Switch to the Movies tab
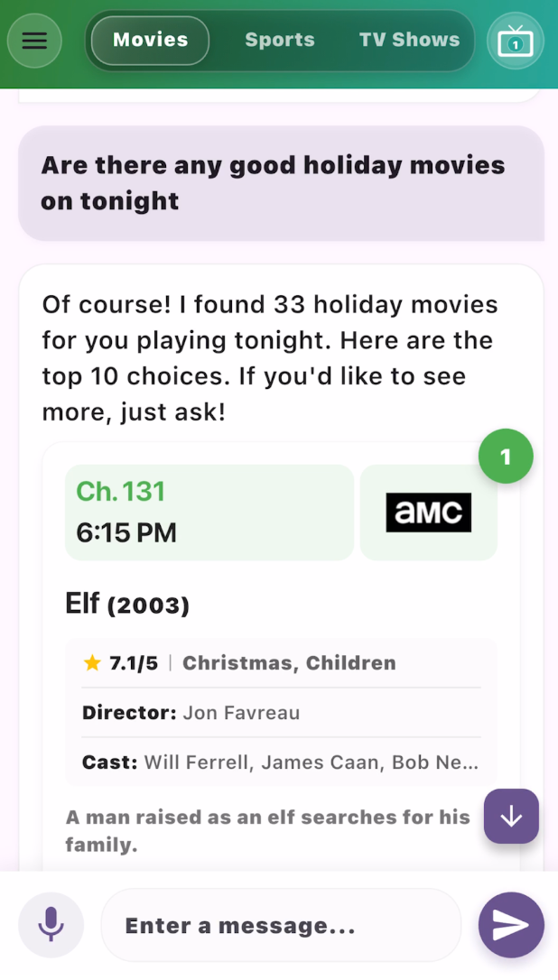Viewport: 558px width, 980px height. (x=151, y=41)
